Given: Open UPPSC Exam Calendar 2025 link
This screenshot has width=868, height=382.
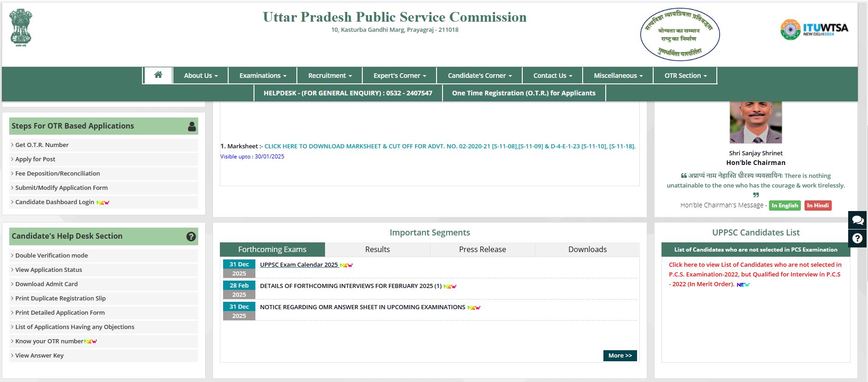Looking at the screenshot, I should click(299, 264).
